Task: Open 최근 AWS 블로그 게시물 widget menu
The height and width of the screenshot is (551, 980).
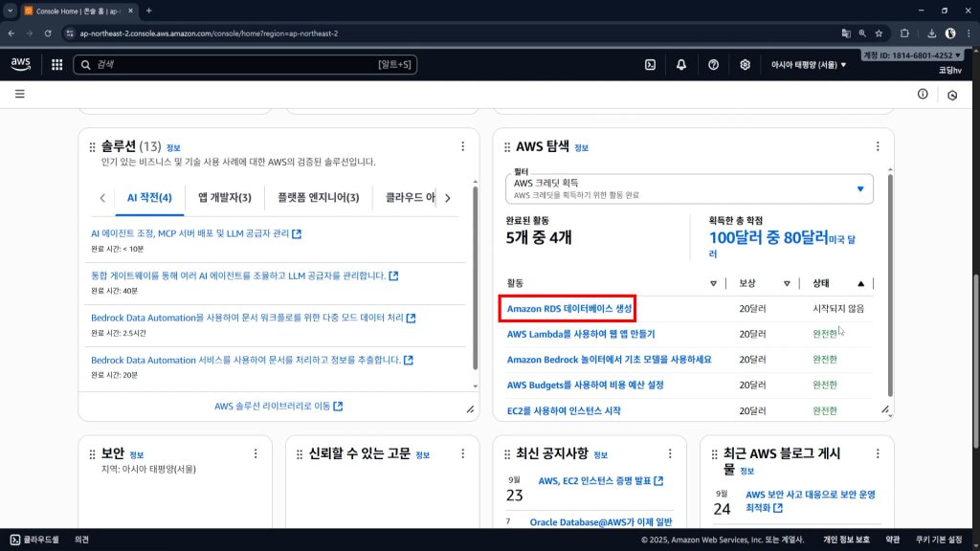Action: [x=878, y=453]
